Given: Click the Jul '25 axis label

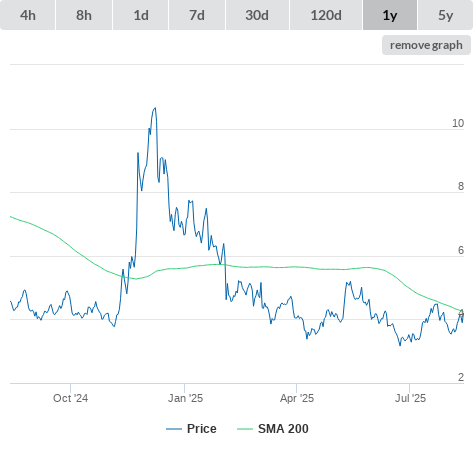Looking at the screenshot, I should [410, 398].
